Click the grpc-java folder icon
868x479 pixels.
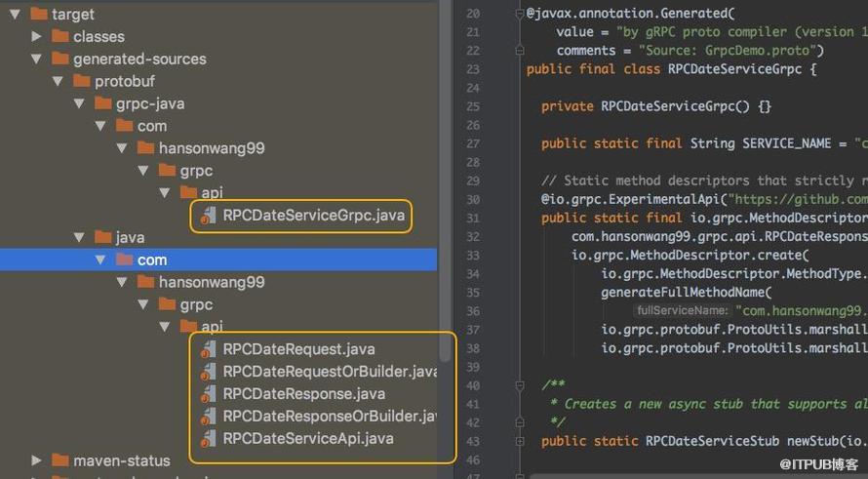(103, 103)
